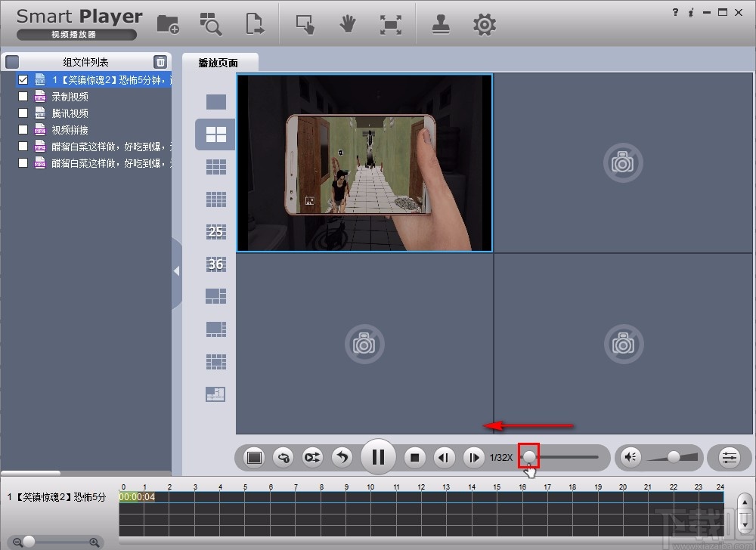Click the playback speed slider handle
The width and height of the screenshot is (756, 550).
point(529,456)
